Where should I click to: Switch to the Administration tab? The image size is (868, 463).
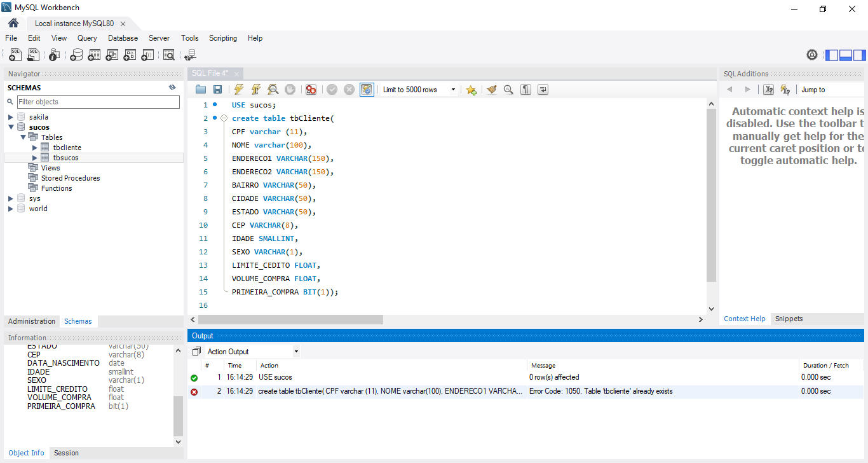pyautogui.click(x=32, y=321)
